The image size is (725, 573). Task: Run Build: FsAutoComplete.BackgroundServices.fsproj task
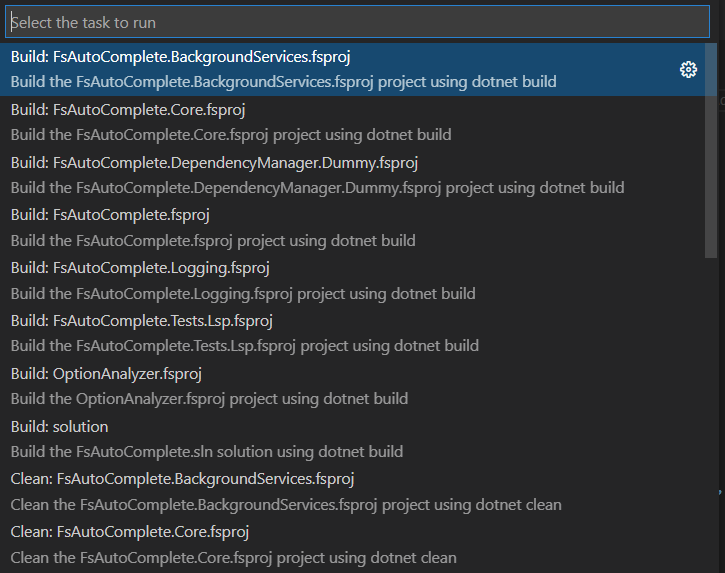(352, 69)
